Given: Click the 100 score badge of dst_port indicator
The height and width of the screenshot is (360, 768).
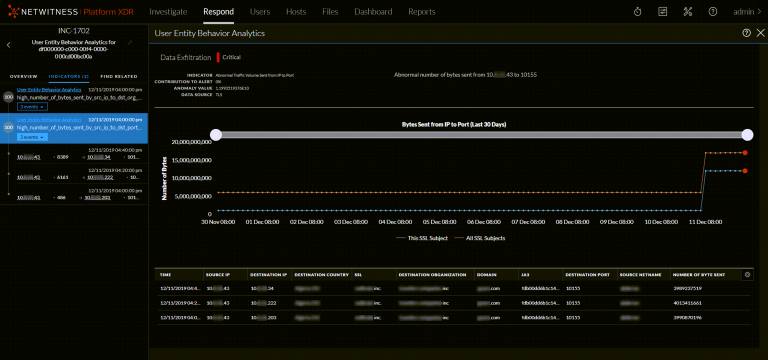Looking at the screenshot, I should pos(8,127).
